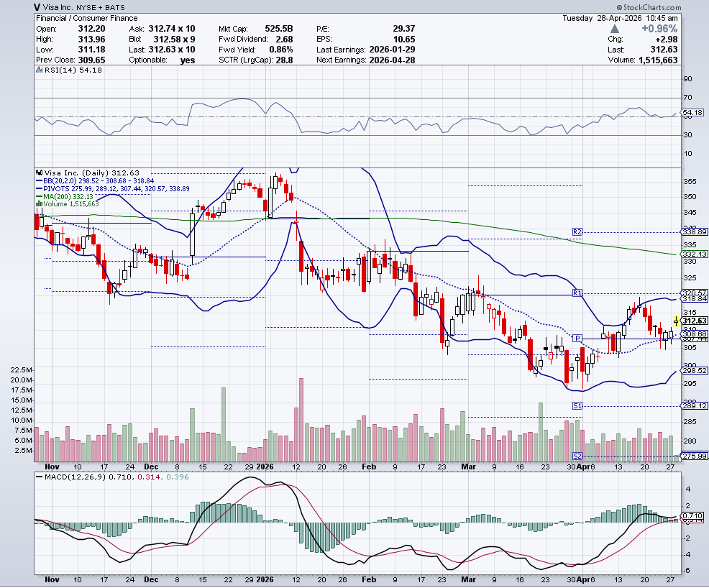Click the Chg value +2.98
The image size is (709, 588).
click(x=666, y=40)
